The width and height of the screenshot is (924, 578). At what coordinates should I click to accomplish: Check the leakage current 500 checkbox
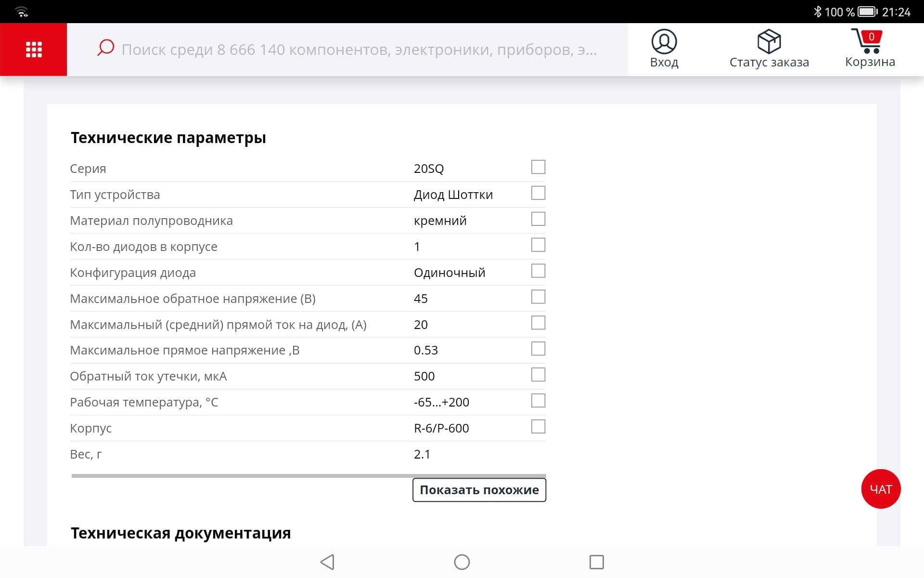[x=538, y=375]
